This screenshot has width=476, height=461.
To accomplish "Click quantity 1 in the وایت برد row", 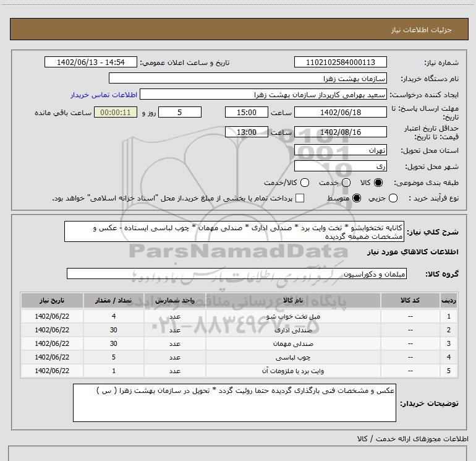I will [x=114, y=371].
